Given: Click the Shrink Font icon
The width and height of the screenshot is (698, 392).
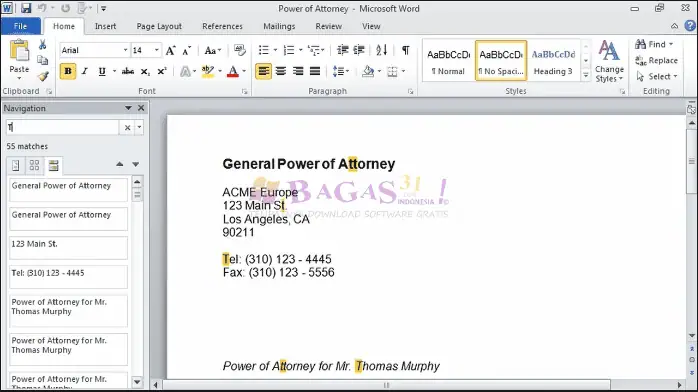Looking at the screenshot, I should (x=187, y=50).
